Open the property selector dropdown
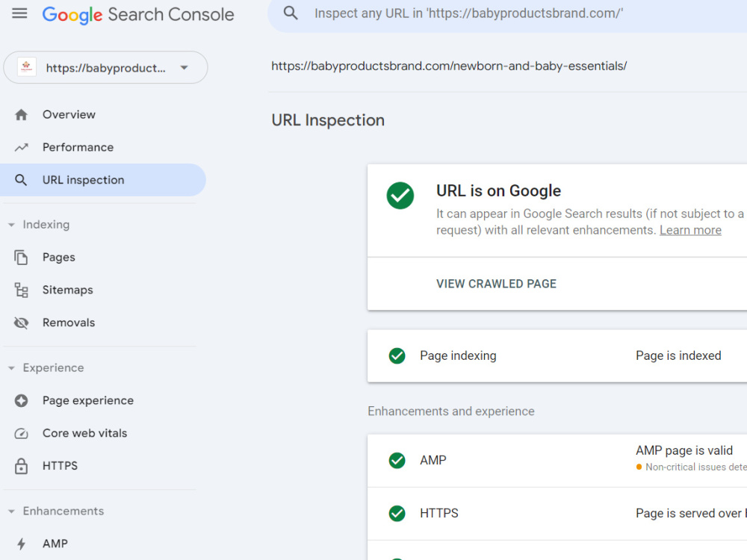The width and height of the screenshot is (747, 560). pyautogui.click(x=105, y=68)
